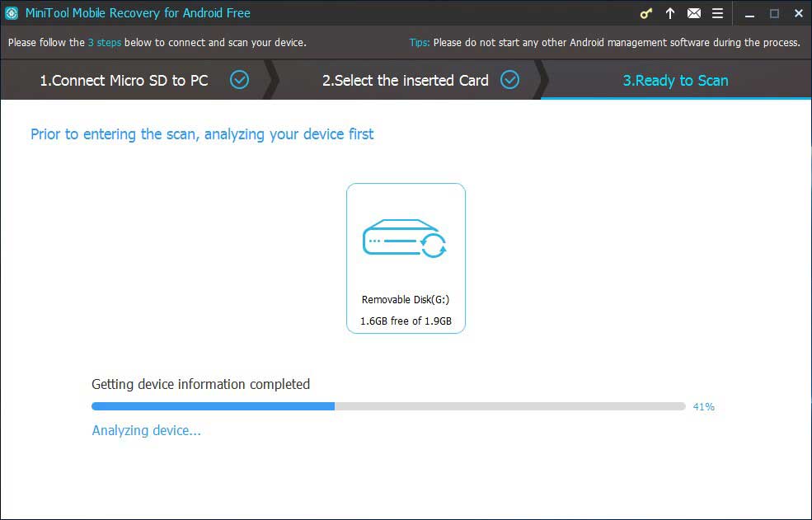Click the removable disk drive icon
Image resolution: width=812 pixels, height=520 pixels.
tap(405, 238)
